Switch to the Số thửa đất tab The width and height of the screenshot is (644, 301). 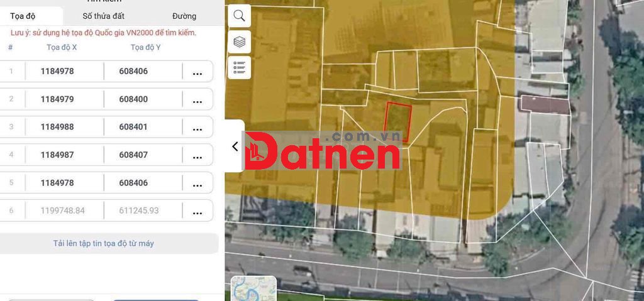tap(104, 16)
